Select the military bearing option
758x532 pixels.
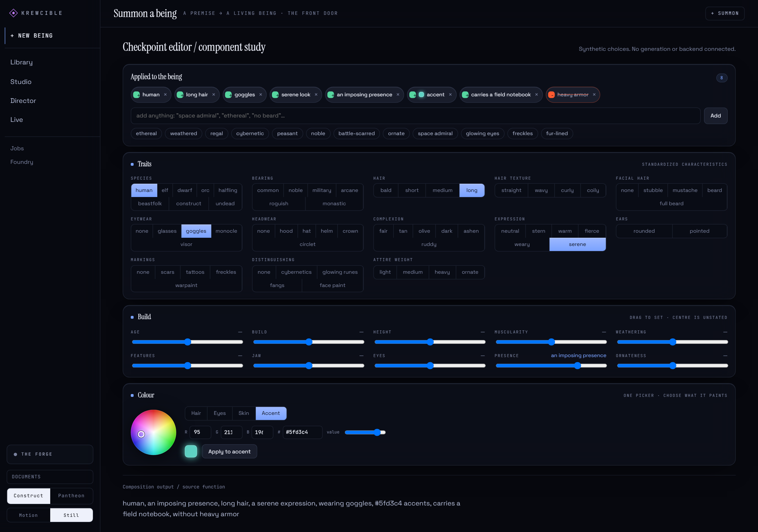(322, 190)
